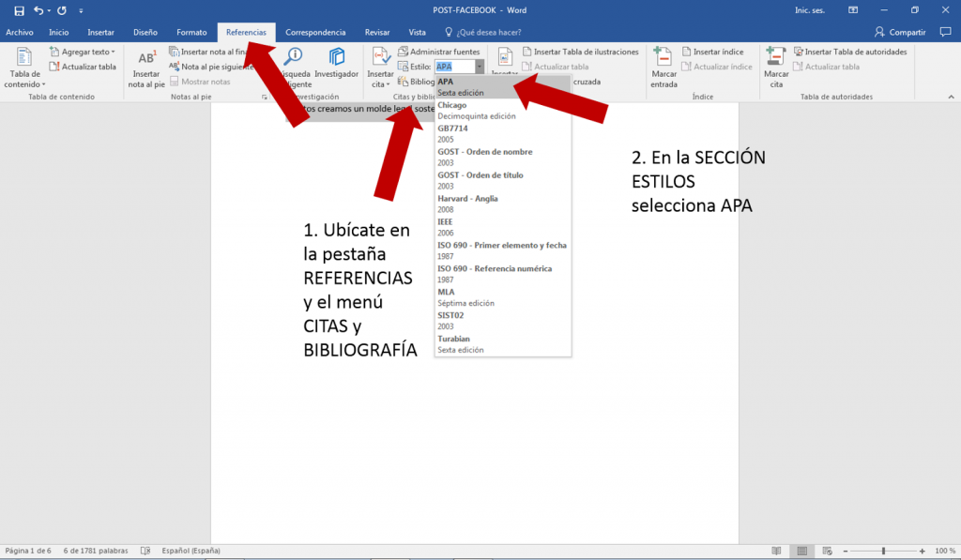Collapse the ribbon with the chevron
Screen dimensions: 961x560
952,97
